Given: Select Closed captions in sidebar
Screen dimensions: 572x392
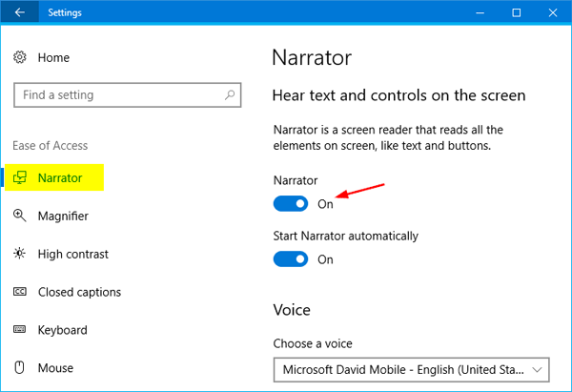Looking at the screenshot, I should coord(79,292).
